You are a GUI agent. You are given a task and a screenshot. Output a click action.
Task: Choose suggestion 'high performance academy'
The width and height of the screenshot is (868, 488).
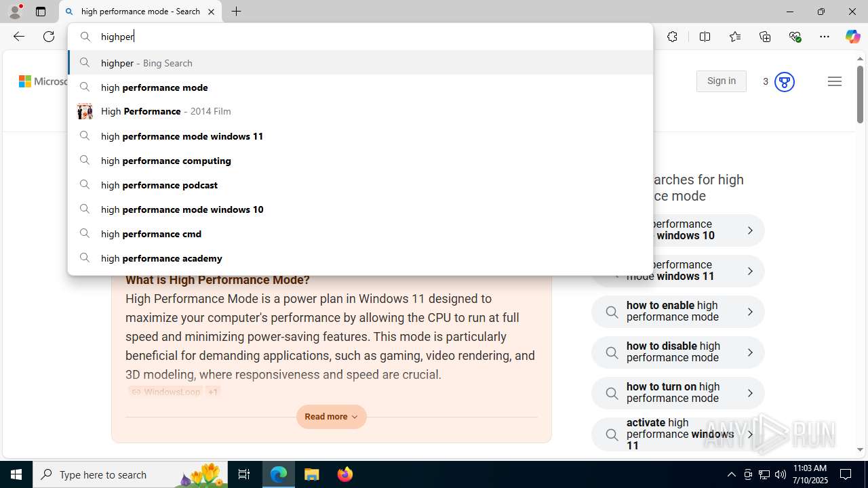point(360,258)
